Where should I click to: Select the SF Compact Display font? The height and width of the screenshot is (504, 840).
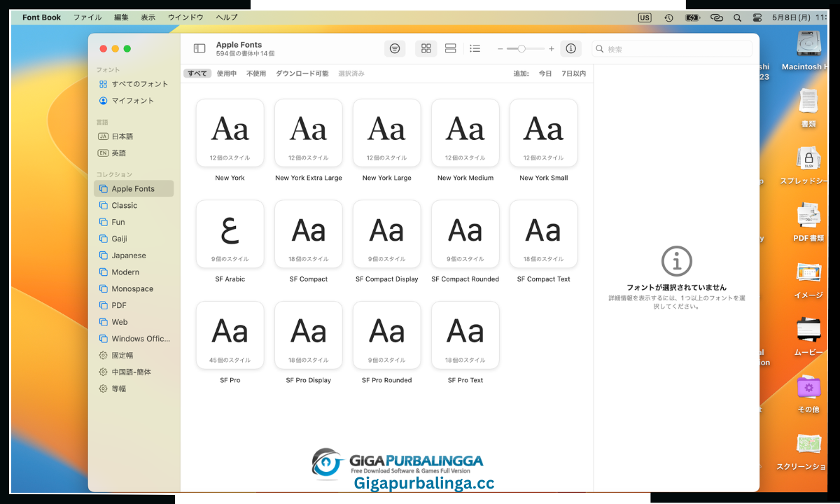click(387, 234)
